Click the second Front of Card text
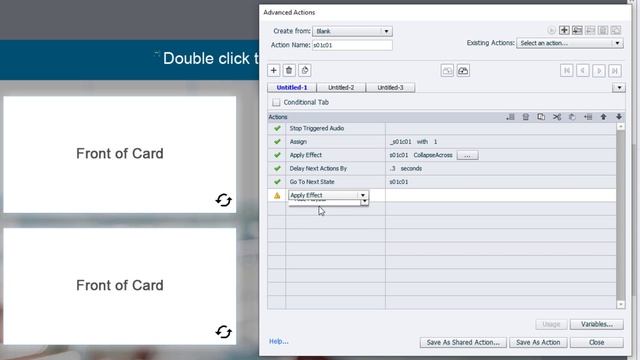Screen dimensions: 640x360 120,285
